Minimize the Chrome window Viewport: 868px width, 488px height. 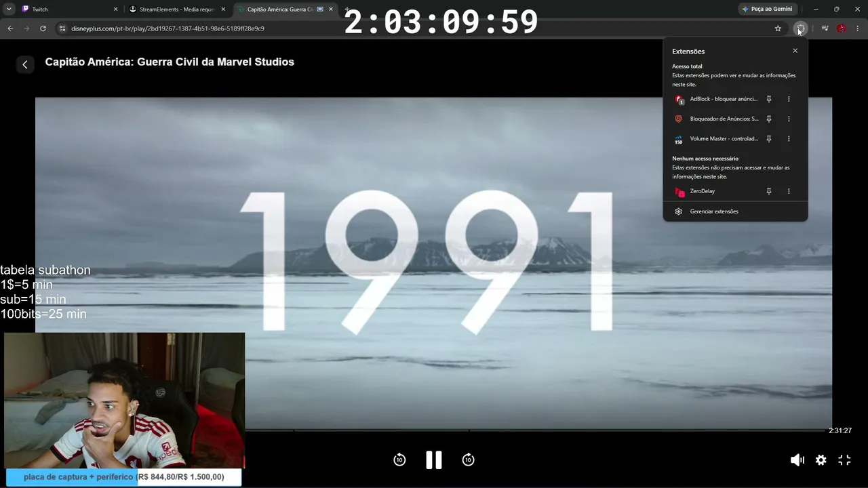coord(816,9)
